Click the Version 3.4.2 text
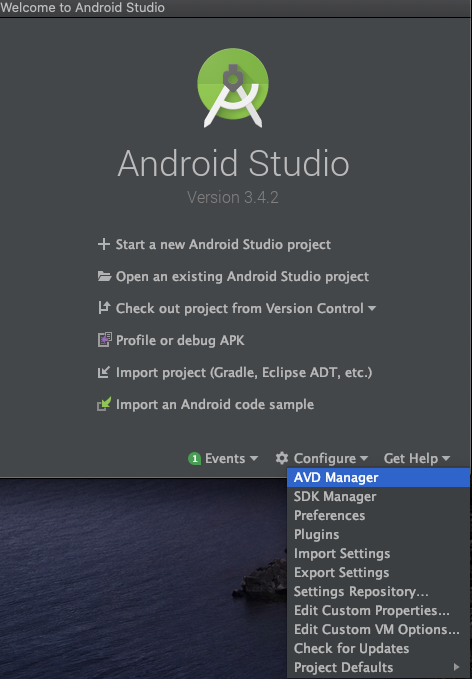This screenshot has height=679, width=472. [x=233, y=197]
